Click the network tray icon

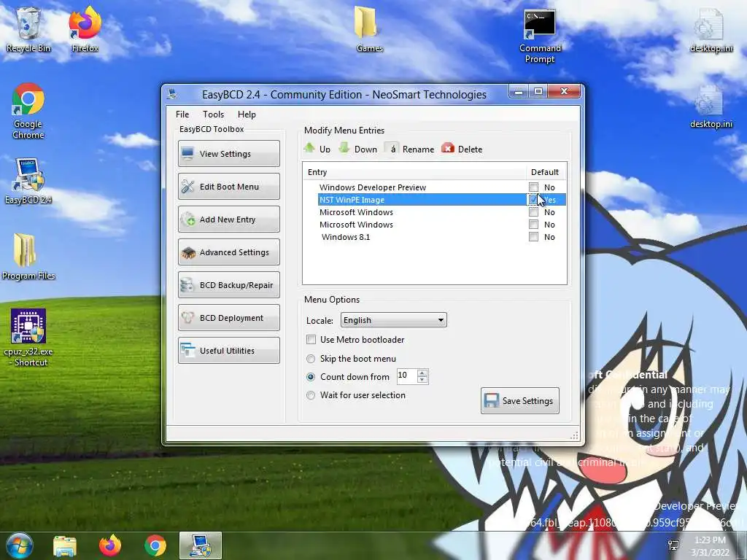point(673,545)
